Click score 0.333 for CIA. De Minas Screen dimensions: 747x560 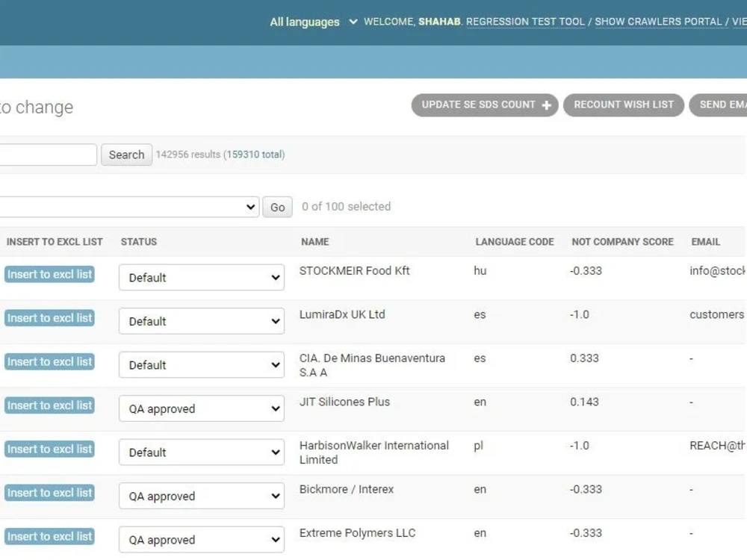pyautogui.click(x=584, y=358)
